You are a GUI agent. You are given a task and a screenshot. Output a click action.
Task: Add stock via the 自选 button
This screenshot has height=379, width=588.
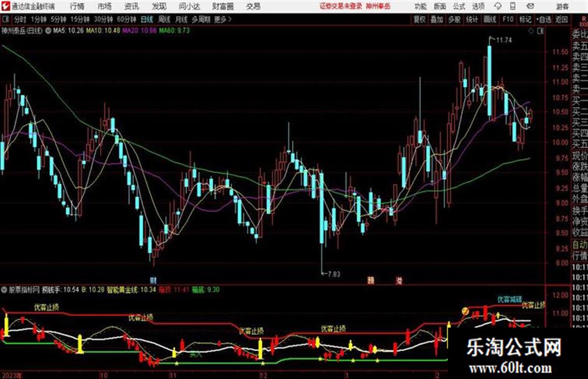tap(544, 19)
